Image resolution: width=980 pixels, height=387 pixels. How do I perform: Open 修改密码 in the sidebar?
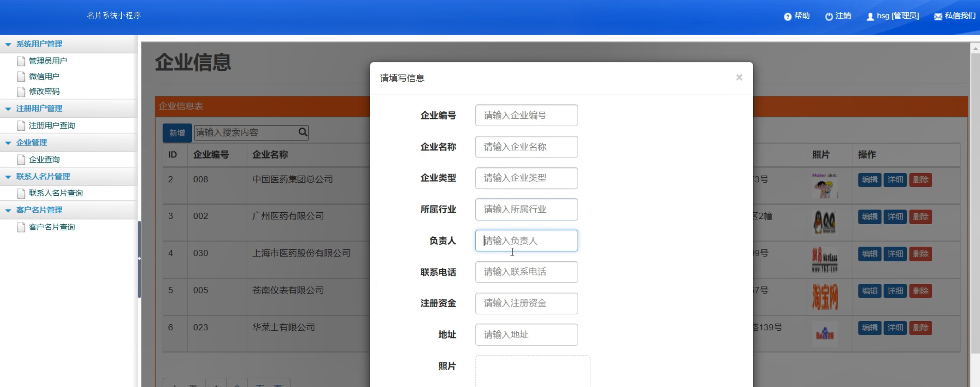[44, 91]
